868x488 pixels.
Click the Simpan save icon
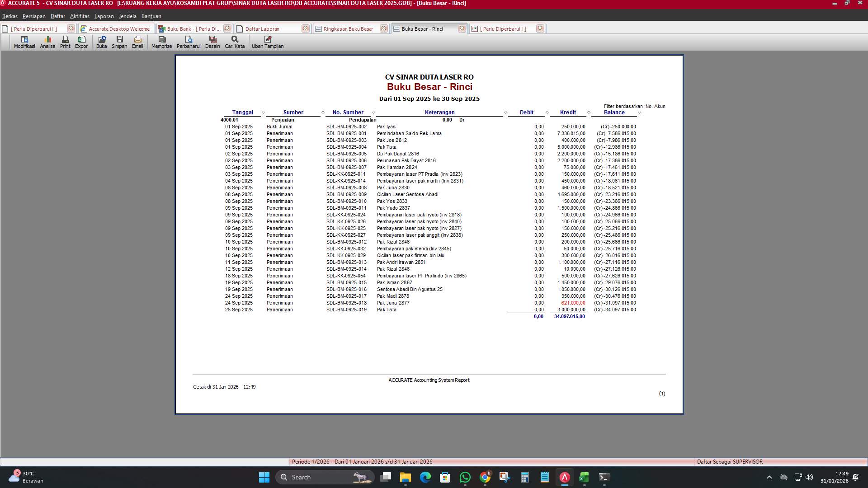click(119, 42)
